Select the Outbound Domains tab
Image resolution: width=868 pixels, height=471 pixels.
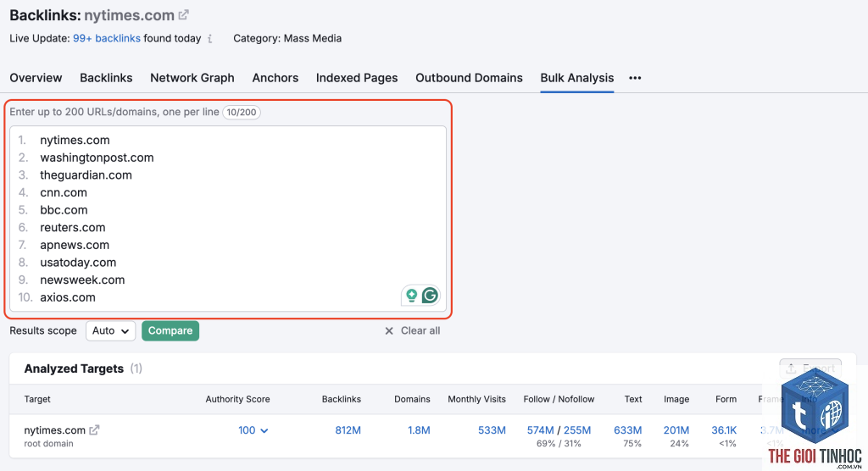(x=469, y=78)
